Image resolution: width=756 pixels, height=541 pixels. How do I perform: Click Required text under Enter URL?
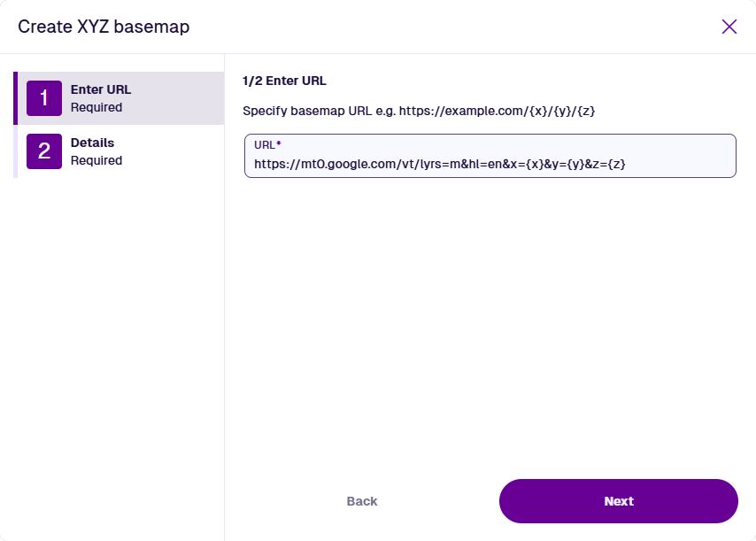tap(96, 108)
